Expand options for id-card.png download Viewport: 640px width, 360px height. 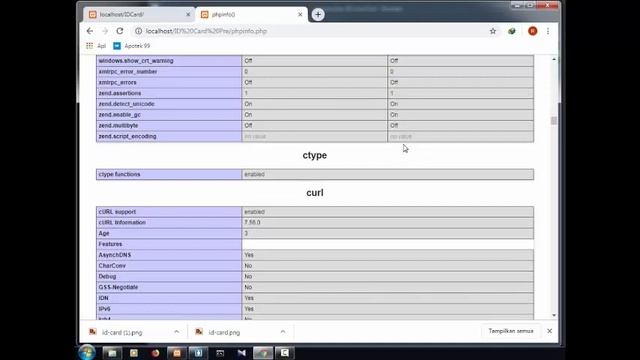283,332
